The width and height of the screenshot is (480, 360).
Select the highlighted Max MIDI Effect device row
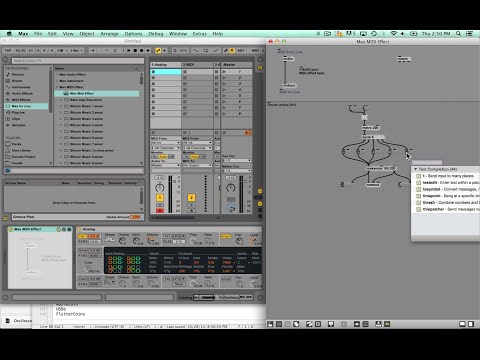coord(97,94)
